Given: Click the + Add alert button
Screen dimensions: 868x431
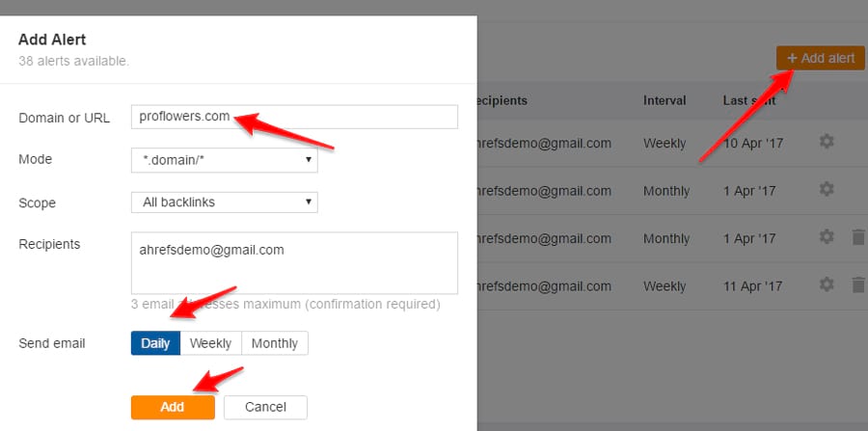Looking at the screenshot, I should (820, 58).
